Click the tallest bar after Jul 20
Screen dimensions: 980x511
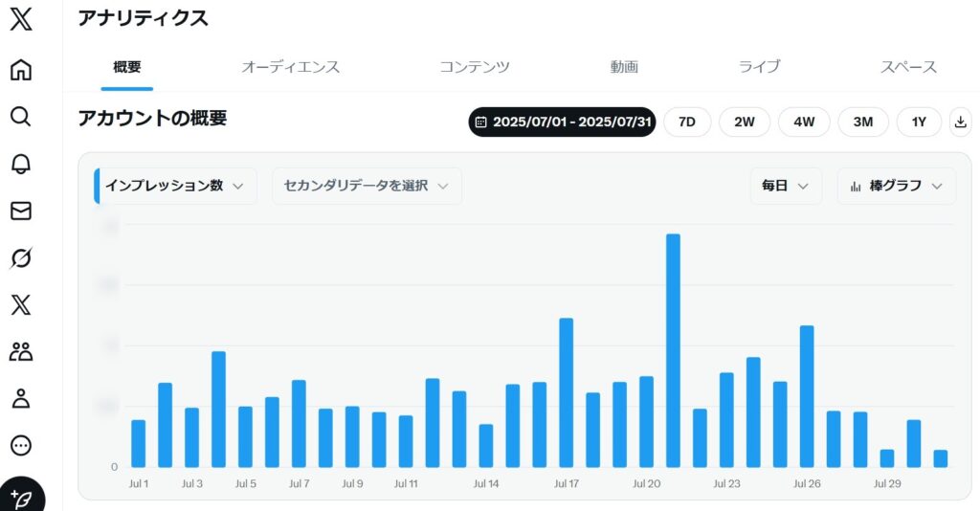673,350
